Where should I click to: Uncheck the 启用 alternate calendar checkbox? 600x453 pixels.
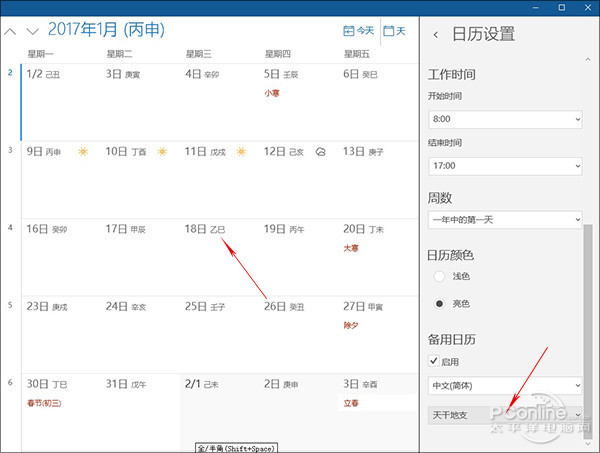[434, 361]
